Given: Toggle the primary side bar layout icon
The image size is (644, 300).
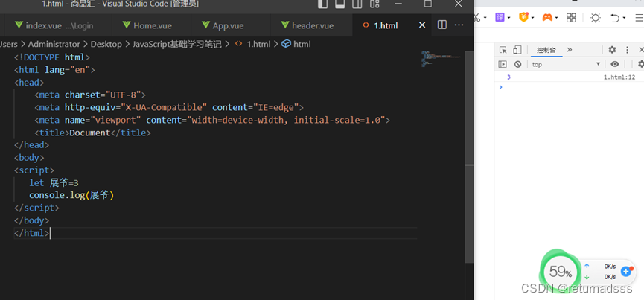Looking at the screenshot, I should point(323,4).
